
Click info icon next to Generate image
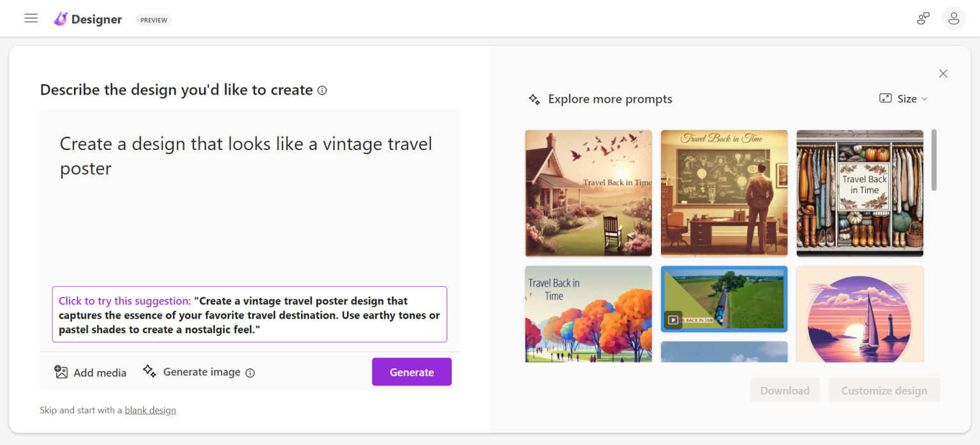250,373
